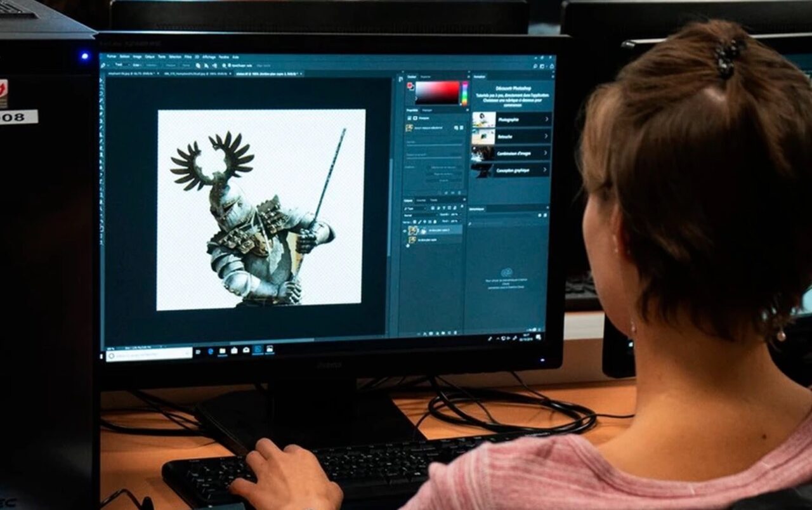812x510 pixels.
Task: Open the Affichage menu
Action: pos(209,57)
